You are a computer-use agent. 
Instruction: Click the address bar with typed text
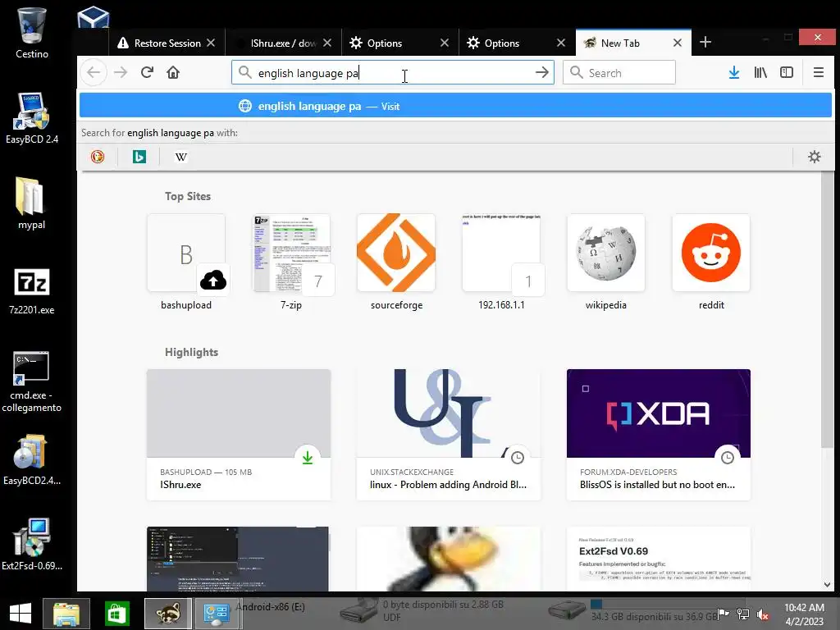[x=393, y=72]
